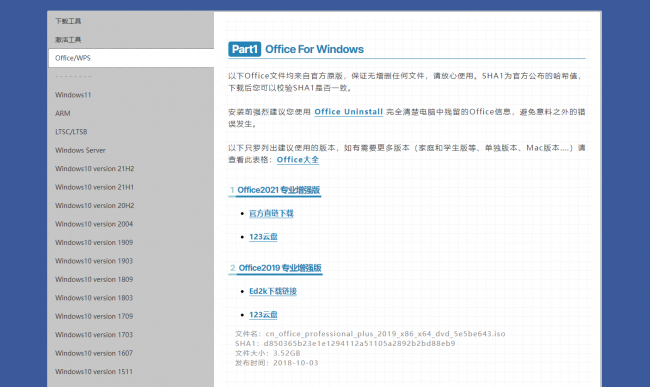This screenshot has width=650, height=387.
Task: Open 123云盘 link under Office2021
Action: tap(263, 237)
